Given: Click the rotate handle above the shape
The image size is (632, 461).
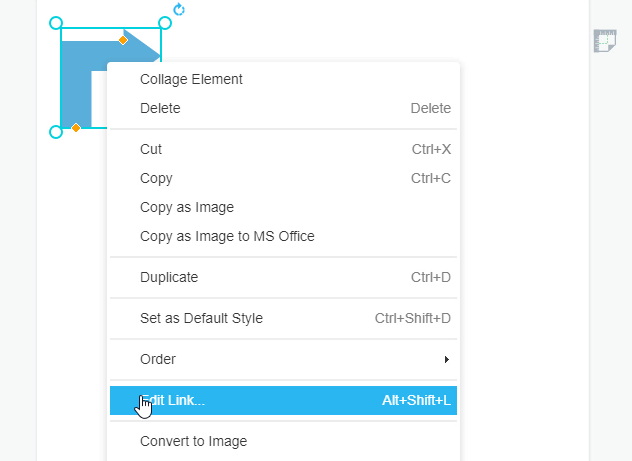Looking at the screenshot, I should [x=179, y=9].
